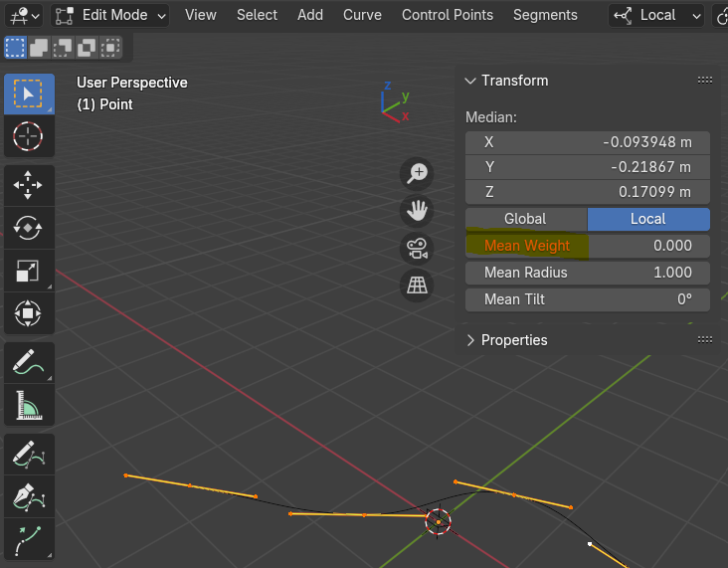Open the View menu
The height and width of the screenshot is (568, 728).
(x=201, y=15)
